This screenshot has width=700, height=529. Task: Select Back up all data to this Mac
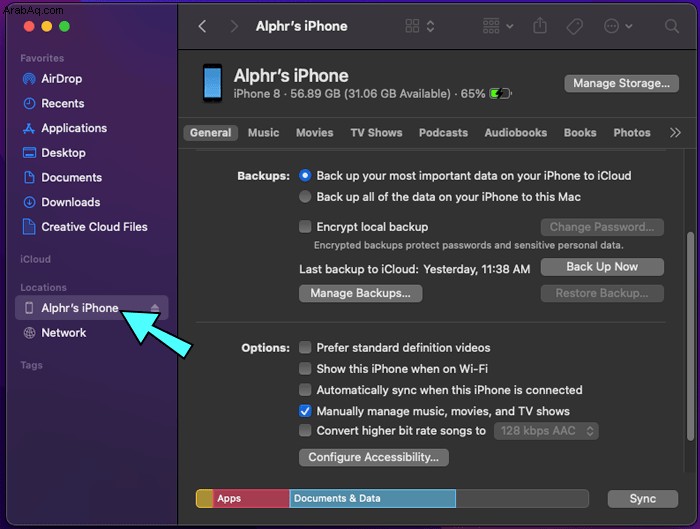(306, 197)
